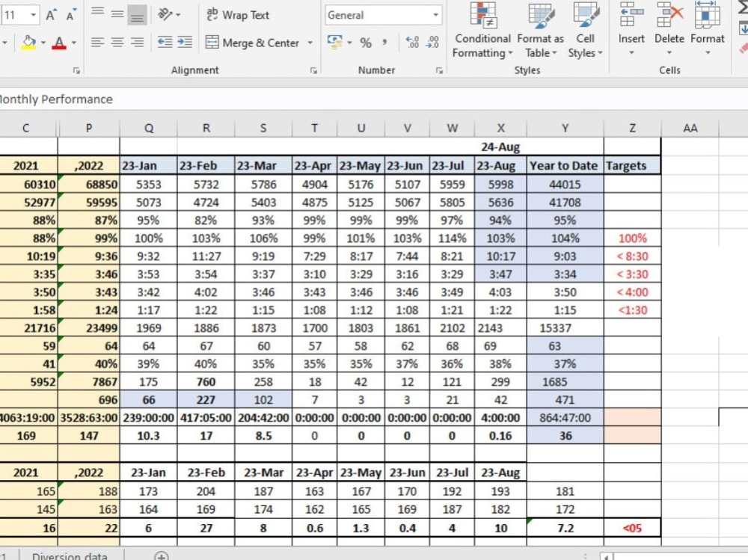Image resolution: width=748 pixels, height=560 pixels.
Task: Open Format as Table gallery
Action: (541, 30)
